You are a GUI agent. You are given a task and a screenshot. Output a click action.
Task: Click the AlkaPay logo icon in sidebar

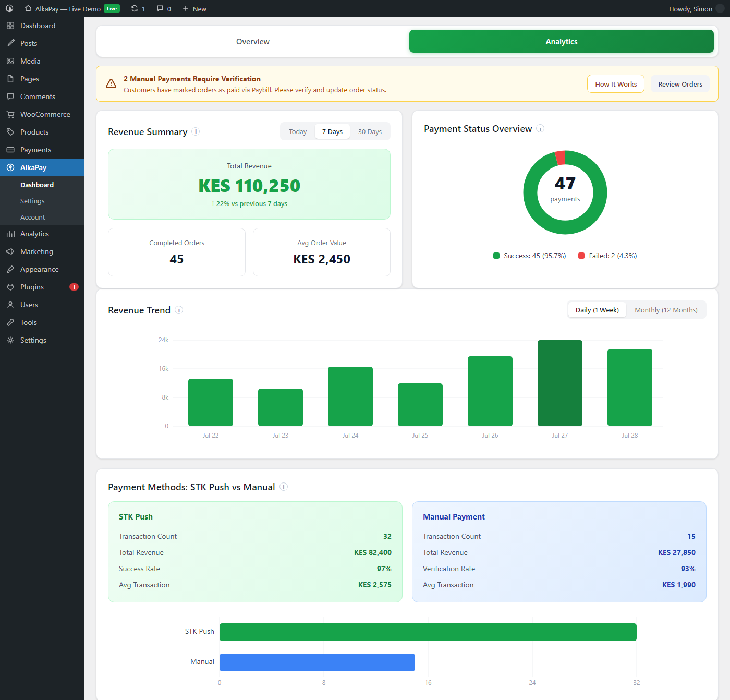click(x=10, y=167)
